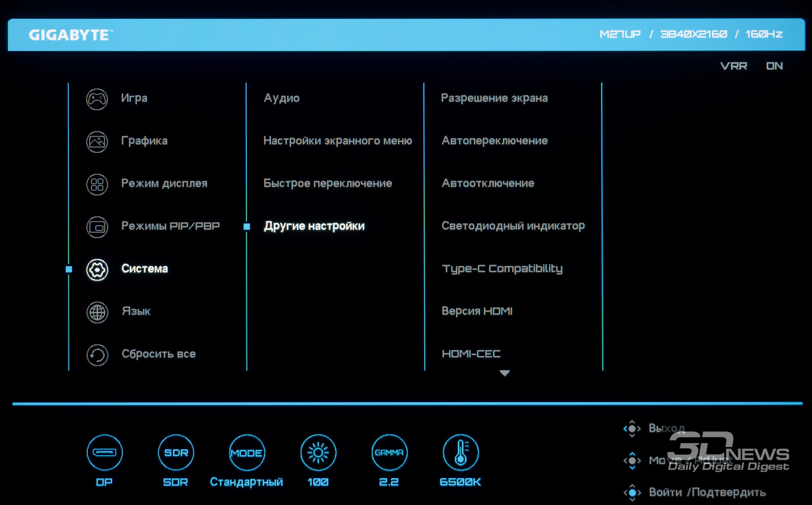Open the Режим дисплея grid icon
Image resolution: width=812 pixels, height=505 pixels.
pos(97,185)
